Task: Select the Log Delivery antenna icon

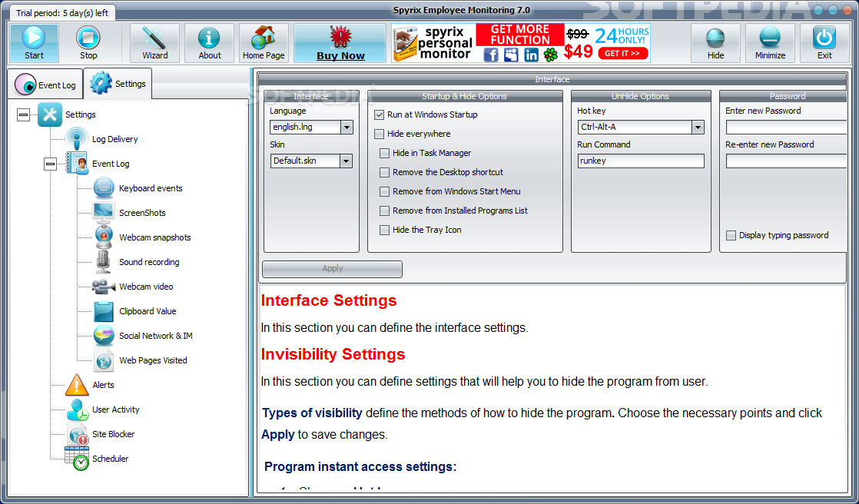Action: coord(77,138)
